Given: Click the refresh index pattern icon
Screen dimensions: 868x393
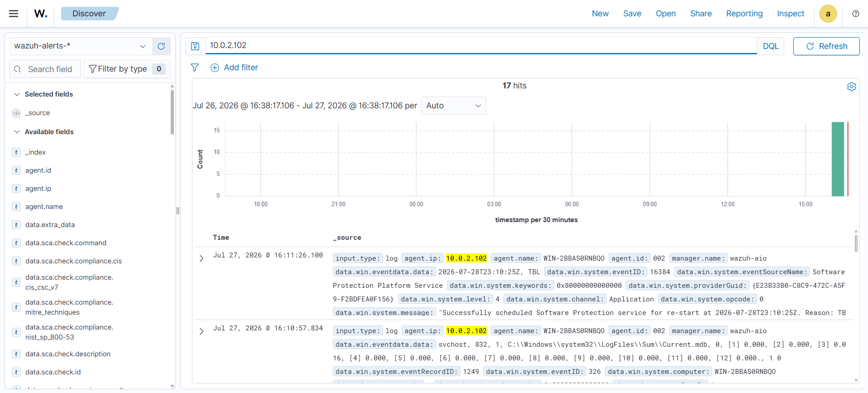Looking at the screenshot, I should coord(161,46).
